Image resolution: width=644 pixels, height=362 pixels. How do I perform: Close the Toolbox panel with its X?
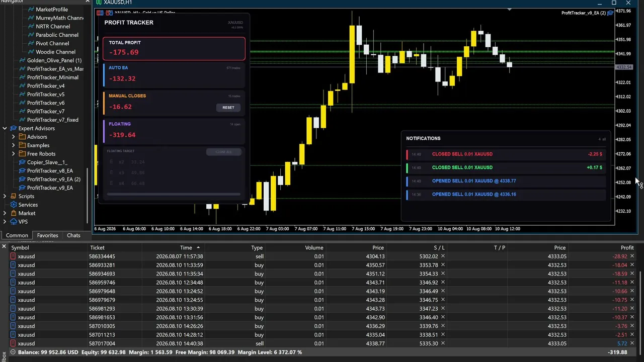point(4,246)
